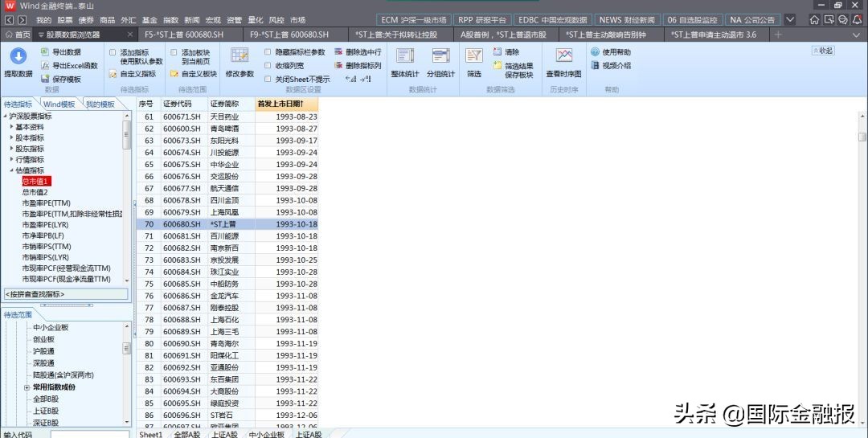Click the forward navigation arrow icon
Screen dimensions: 868x438
click(x=22, y=20)
